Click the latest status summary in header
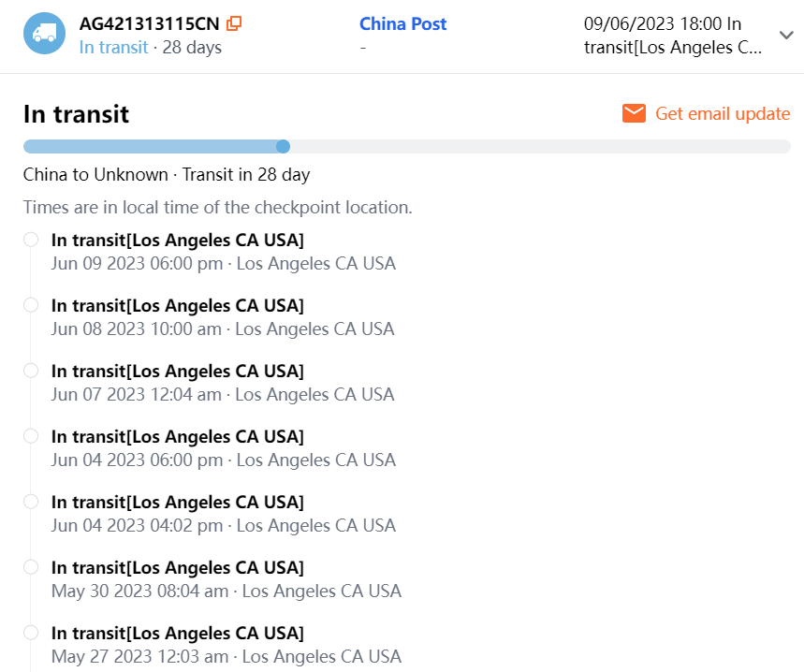This screenshot has height=672, width=804. tap(674, 36)
